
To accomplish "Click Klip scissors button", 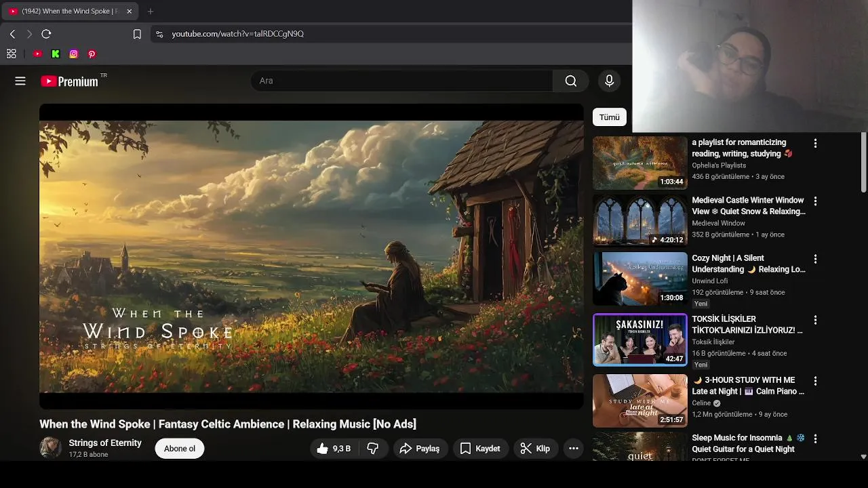I will click(535, 448).
